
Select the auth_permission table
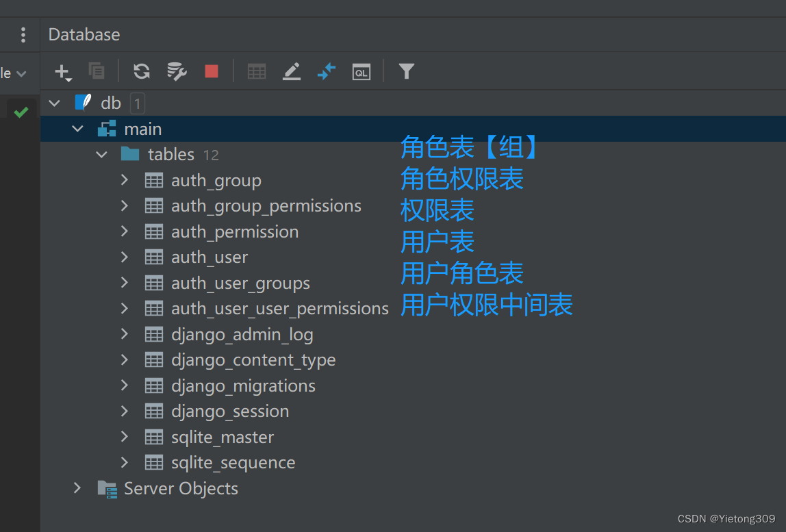(235, 231)
